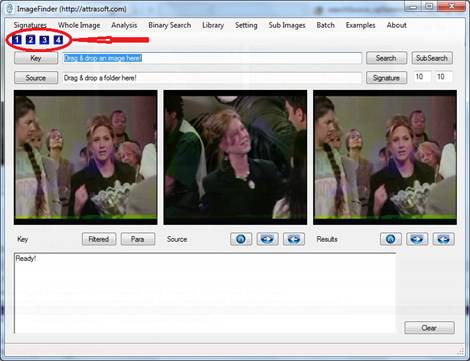Open the Analysis menu
This screenshot has height=361, width=470.
tap(124, 25)
